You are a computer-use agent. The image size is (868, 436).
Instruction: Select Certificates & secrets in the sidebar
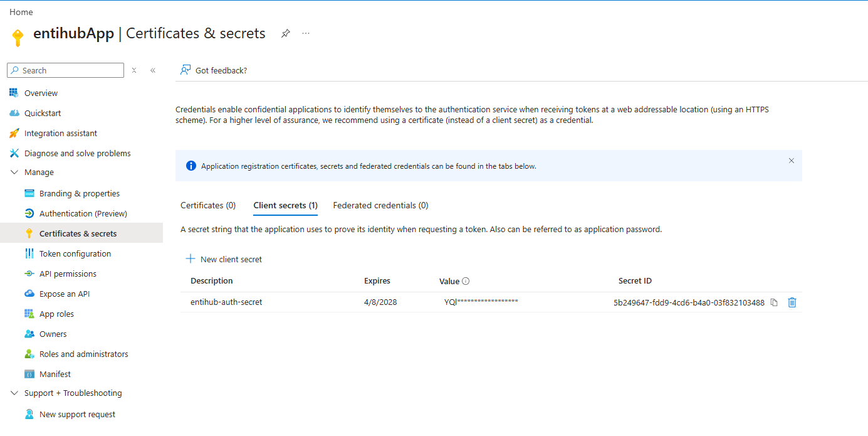click(x=78, y=233)
